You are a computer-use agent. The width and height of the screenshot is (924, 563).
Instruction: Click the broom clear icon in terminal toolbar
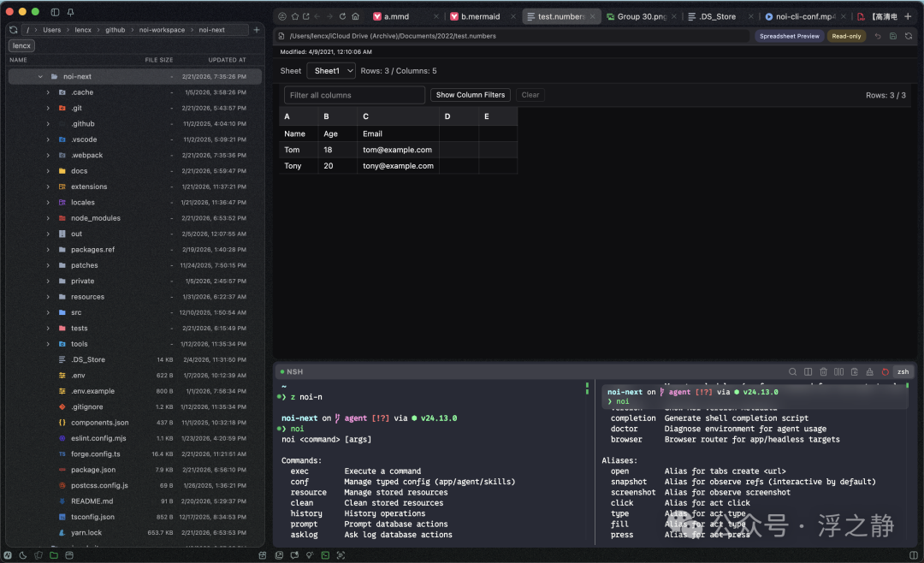pos(870,372)
